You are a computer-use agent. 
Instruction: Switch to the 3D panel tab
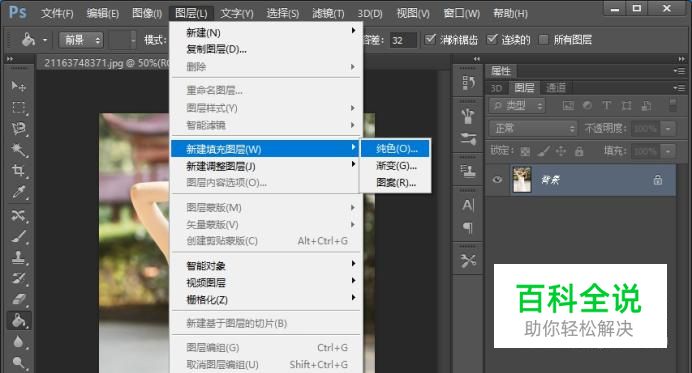(x=496, y=88)
